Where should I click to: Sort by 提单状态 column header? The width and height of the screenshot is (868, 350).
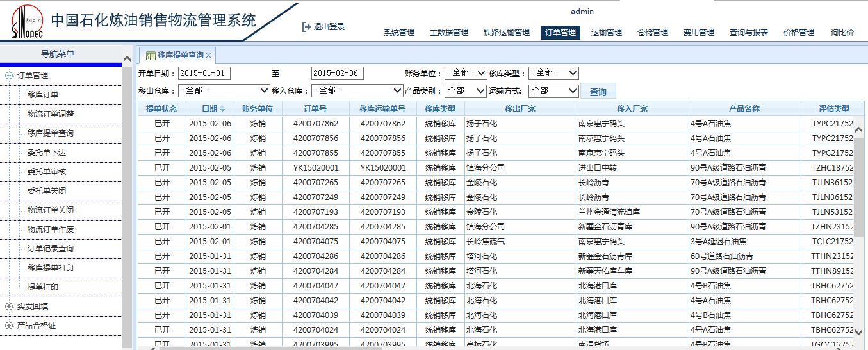pyautogui.click(x=162, y=109)
